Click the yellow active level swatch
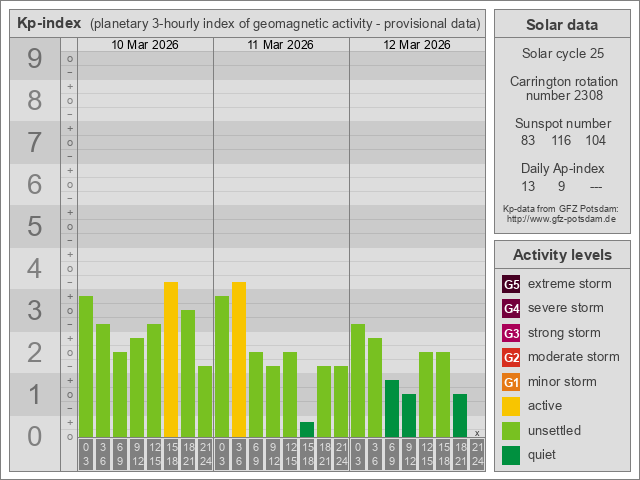 click(511, 406)
